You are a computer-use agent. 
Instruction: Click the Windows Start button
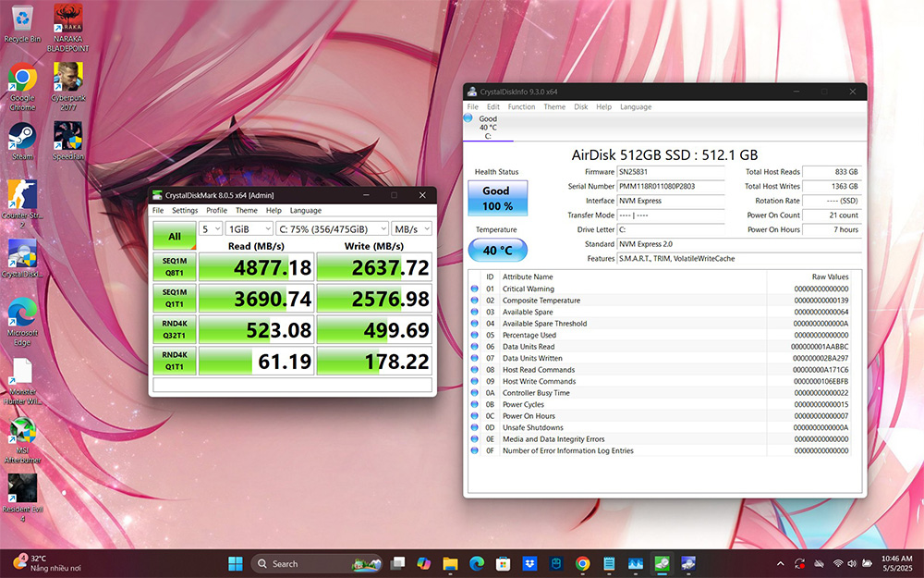235,564
